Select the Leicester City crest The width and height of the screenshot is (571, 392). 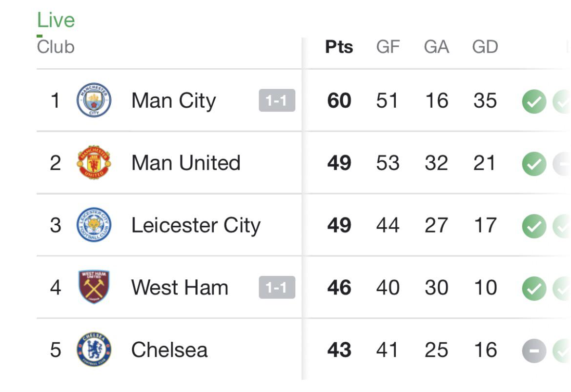point(93,225)
